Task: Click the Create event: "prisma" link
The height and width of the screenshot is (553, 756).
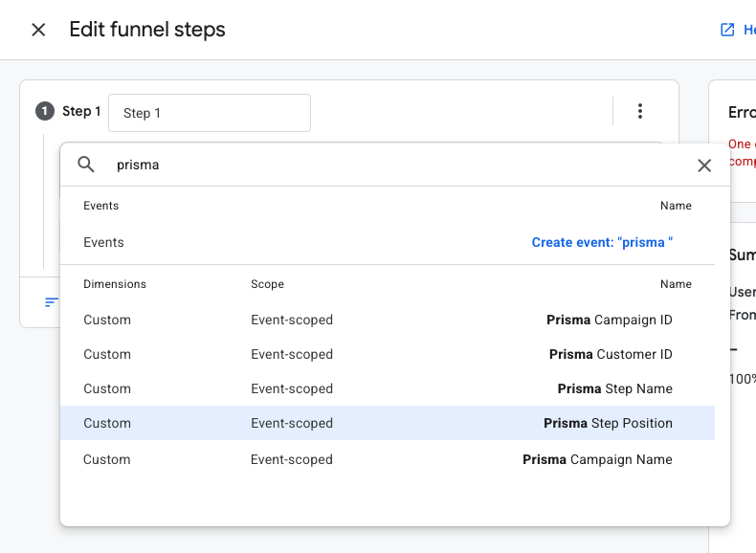Action: (x=602, y=242)
